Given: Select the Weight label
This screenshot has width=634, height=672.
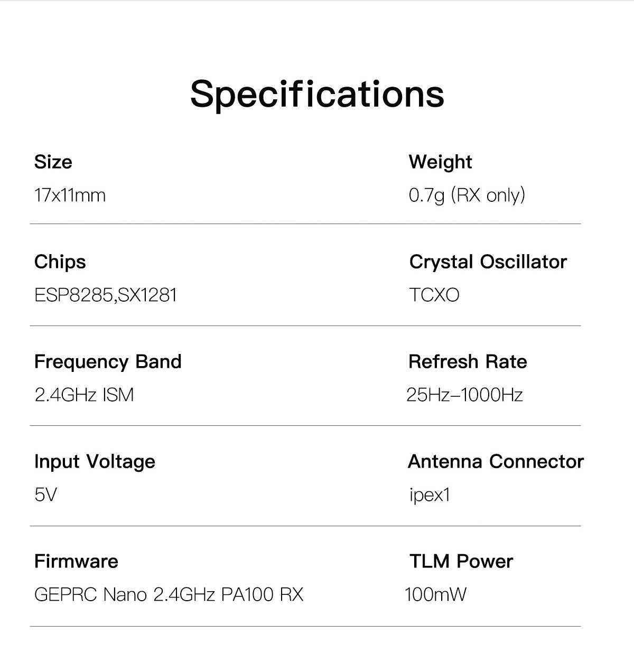Looking at the screenshot, I should tap(440, 162).
